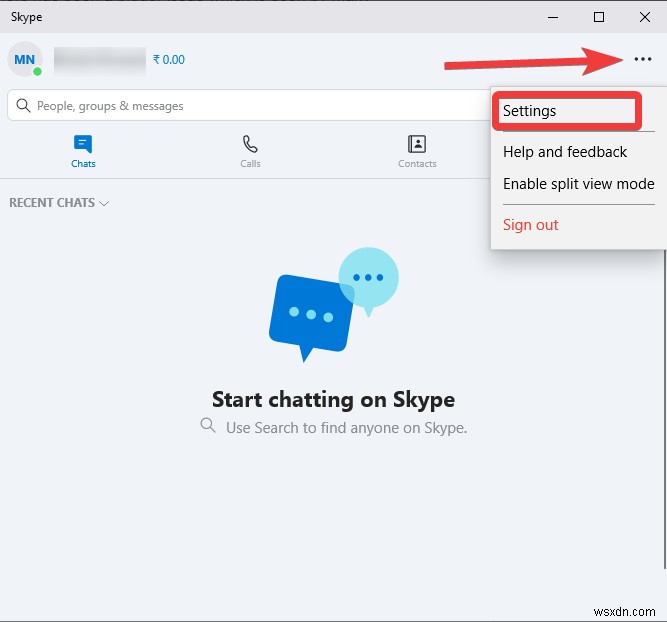The width and height of the screenshot is (667, 622).
Task: Choose Help and feedback menu entry
Action: coord(564,152)
